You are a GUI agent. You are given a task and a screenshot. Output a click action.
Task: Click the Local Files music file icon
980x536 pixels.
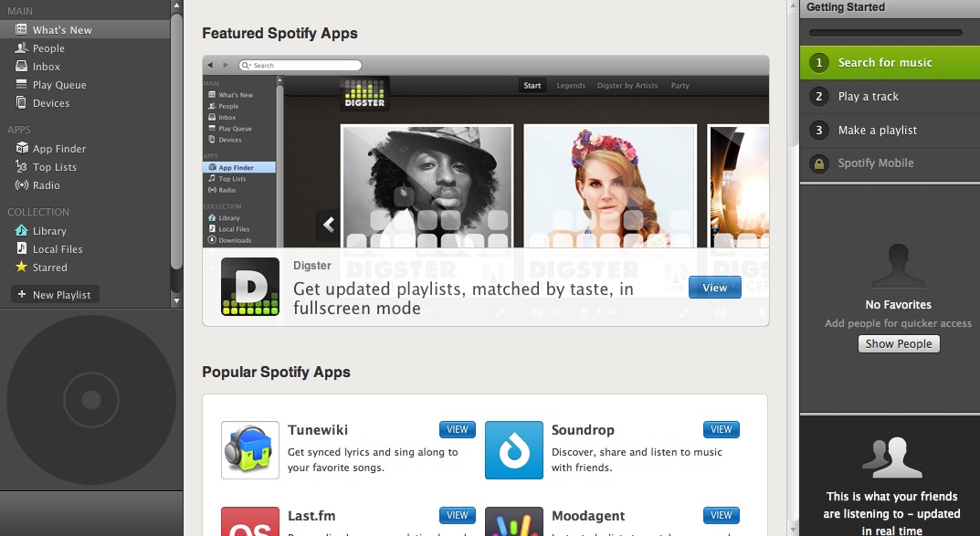point(21,248)
